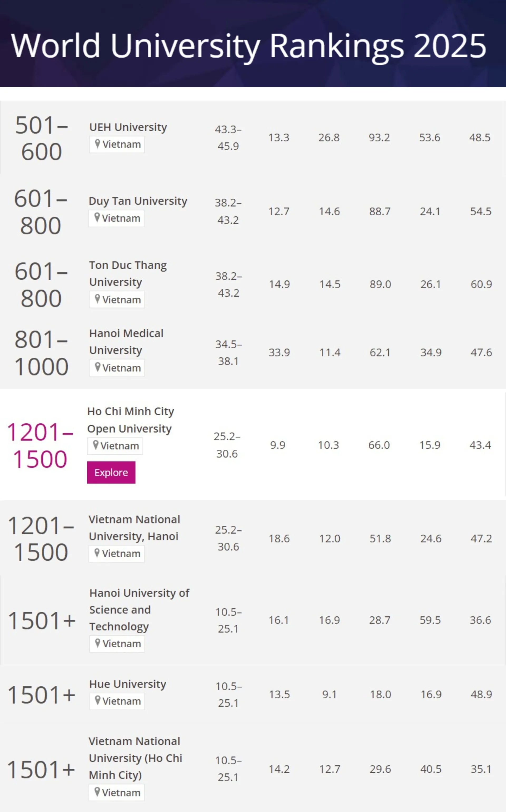Open the Duy Tan University link
506x812 pixels.
138,201
